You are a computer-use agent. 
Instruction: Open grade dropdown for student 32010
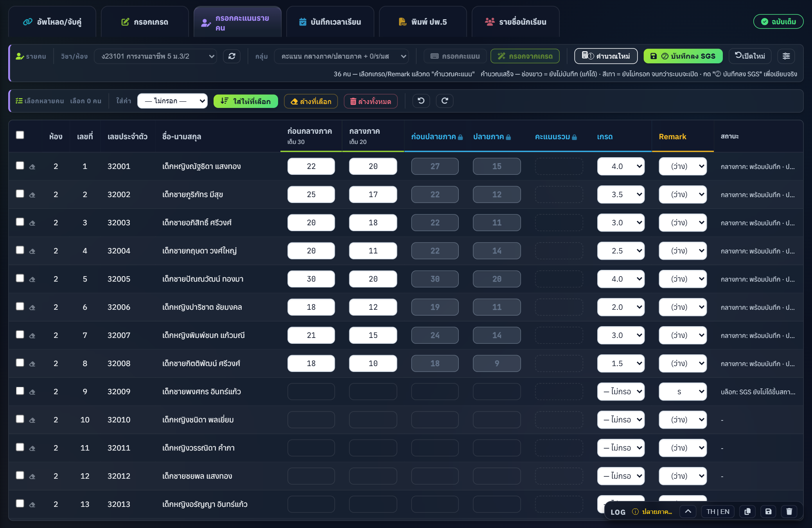(621, 420)
